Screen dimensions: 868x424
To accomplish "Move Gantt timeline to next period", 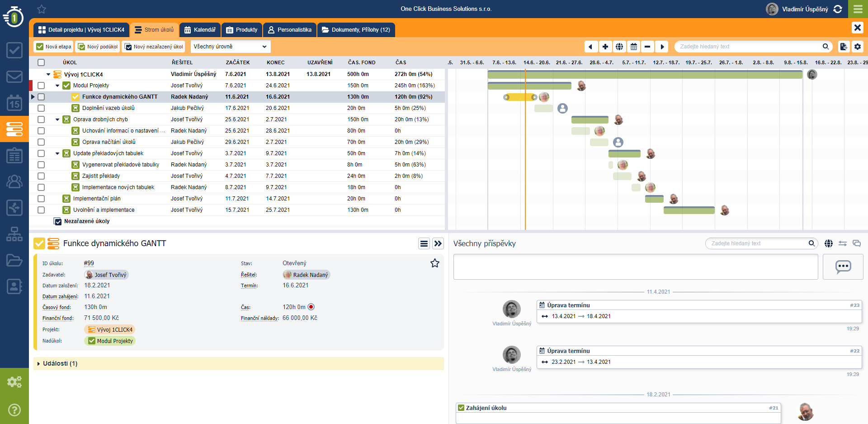I will click(x=662, y=47).
